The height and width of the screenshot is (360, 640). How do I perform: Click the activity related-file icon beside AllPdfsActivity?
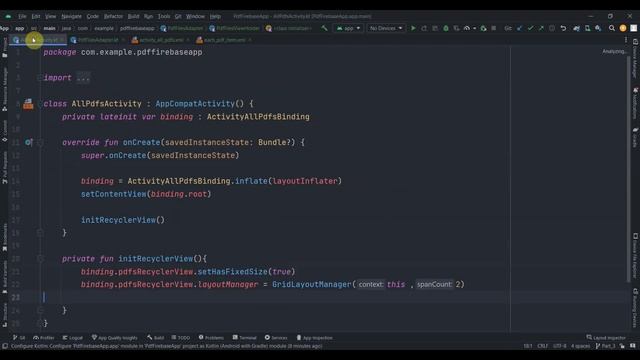click(28, 104)
